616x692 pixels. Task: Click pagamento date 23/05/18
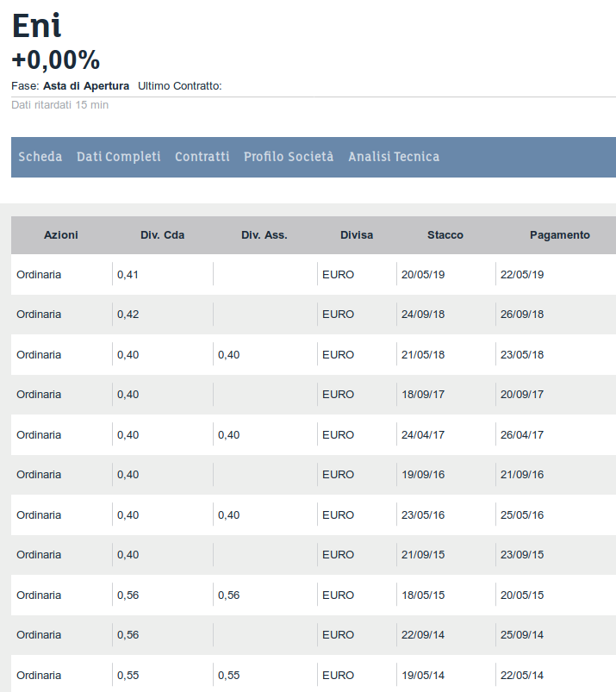[x=522, y=355]
